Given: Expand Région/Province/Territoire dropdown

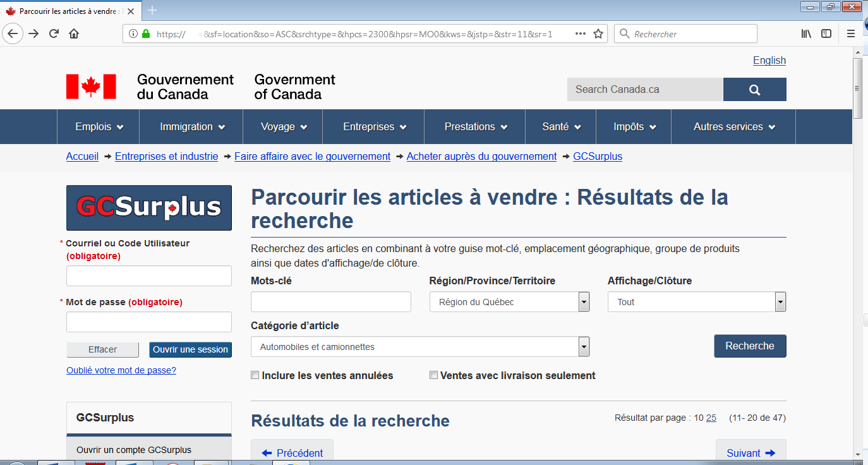Looking at the screenshot, I should pyautogui.click(x=584, y=302).
